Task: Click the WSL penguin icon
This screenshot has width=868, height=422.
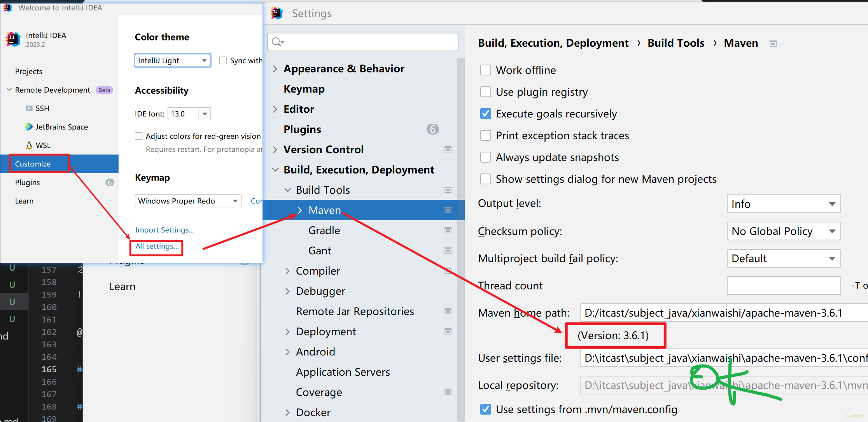Action: (x=29, y=145)
